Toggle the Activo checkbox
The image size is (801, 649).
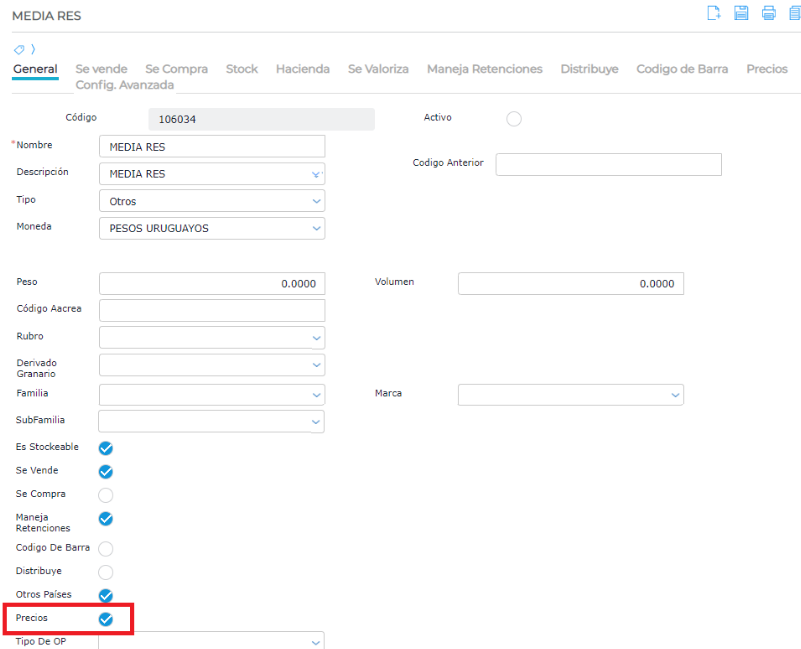pos(514,119)
